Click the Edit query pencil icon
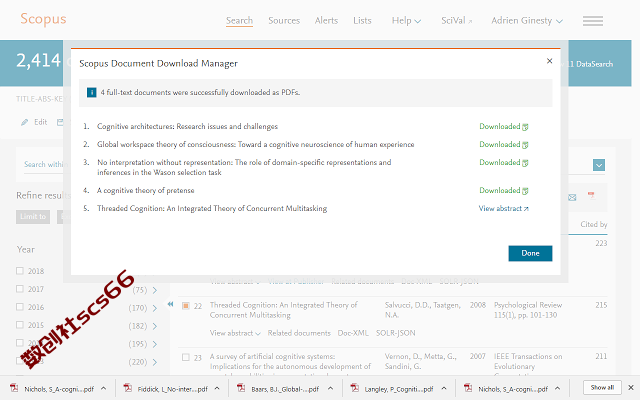This screenshot has height=400, width=640. tap(24, 122)
